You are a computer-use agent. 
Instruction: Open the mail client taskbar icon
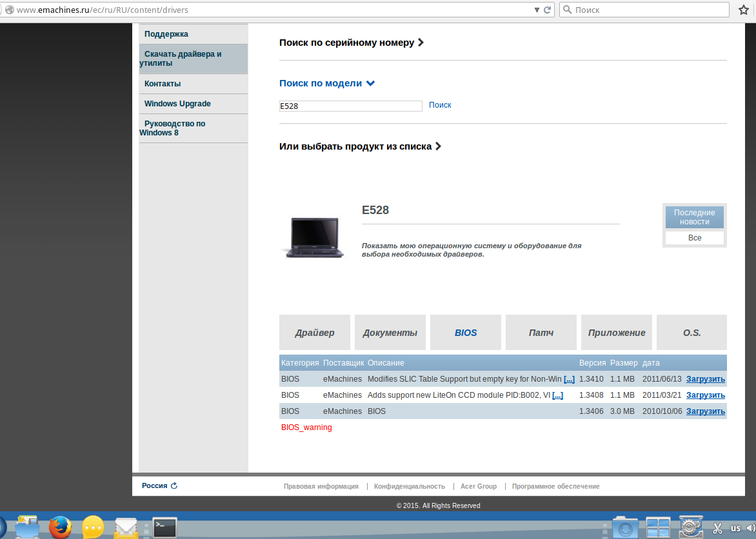[126, 528]
